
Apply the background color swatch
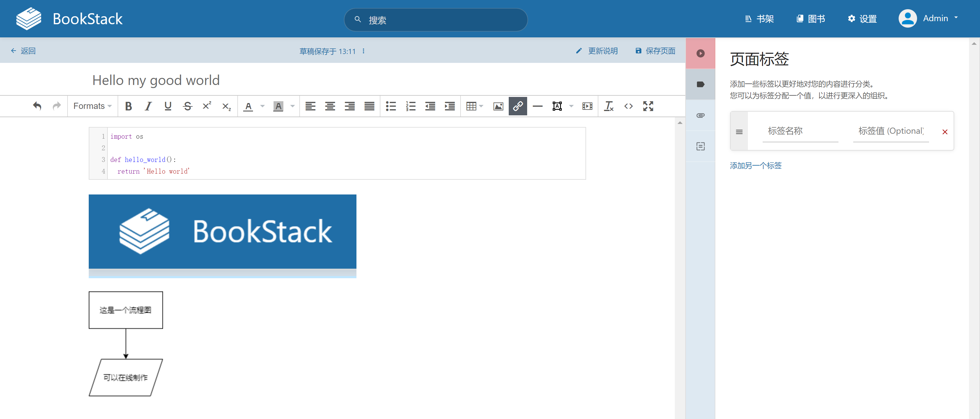coord(278,106)
